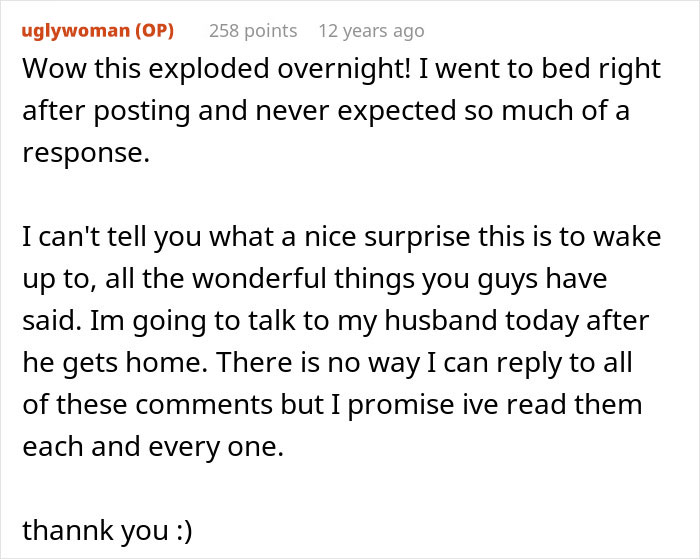The width and height of the screenshot is (700, 559).
Task: Open the 12 years ago timestamp permalink
Action: (371, 31)
